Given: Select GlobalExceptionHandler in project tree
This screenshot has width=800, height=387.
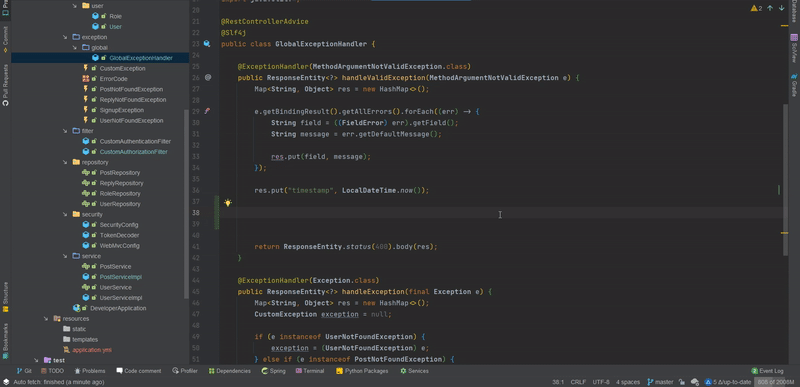Looking at the screenshot, I should (x=141, y=58).
